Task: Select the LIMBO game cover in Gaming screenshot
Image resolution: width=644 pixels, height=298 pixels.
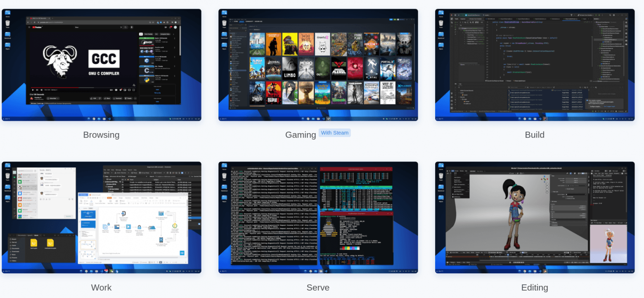Action: pyautogui.click(x=290, y=68)
